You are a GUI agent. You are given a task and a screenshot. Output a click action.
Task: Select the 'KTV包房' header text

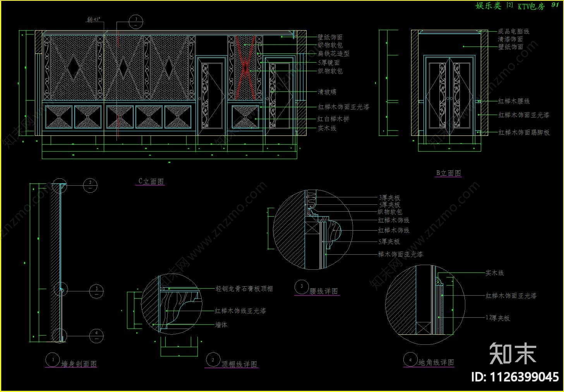(531, 6)
